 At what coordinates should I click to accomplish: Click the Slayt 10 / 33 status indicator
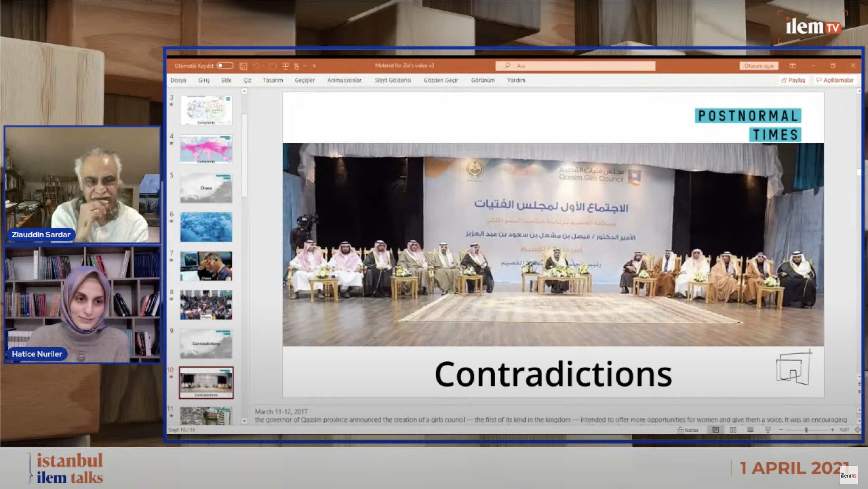click(x=181, y=430)
